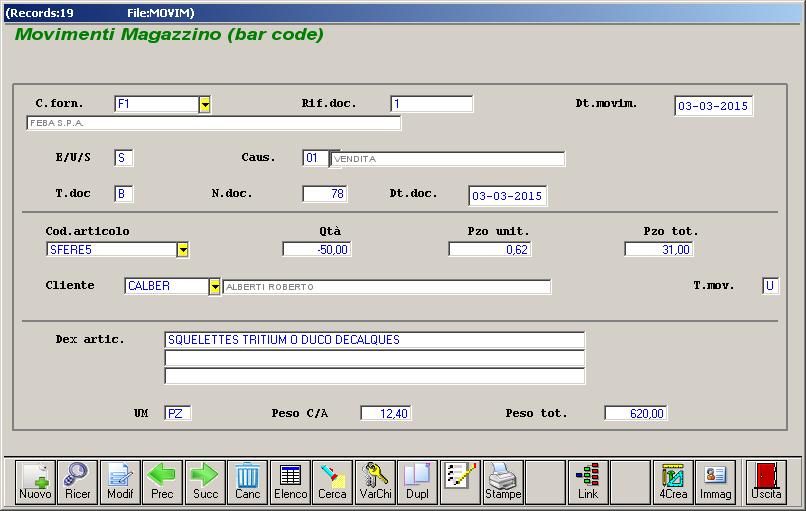The image size is (806, 511).
Task: Click the VarChi keys icon
Action: click(375, 481)
